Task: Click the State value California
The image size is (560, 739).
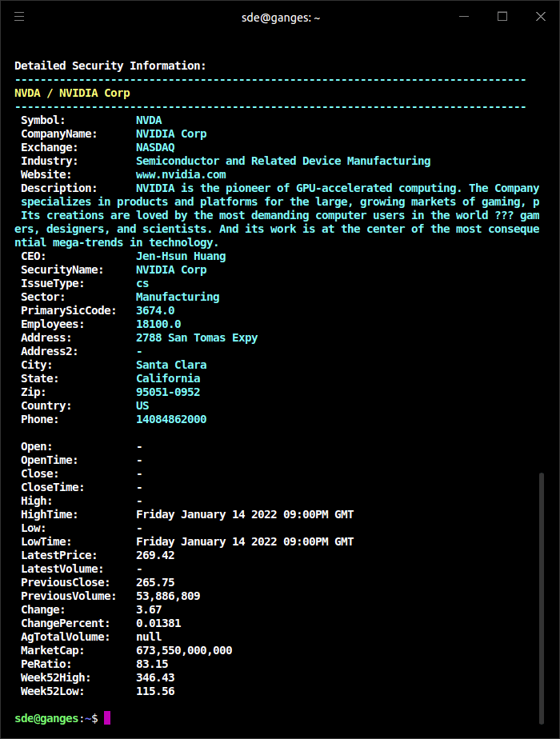Action: click(x=168, y=378)
